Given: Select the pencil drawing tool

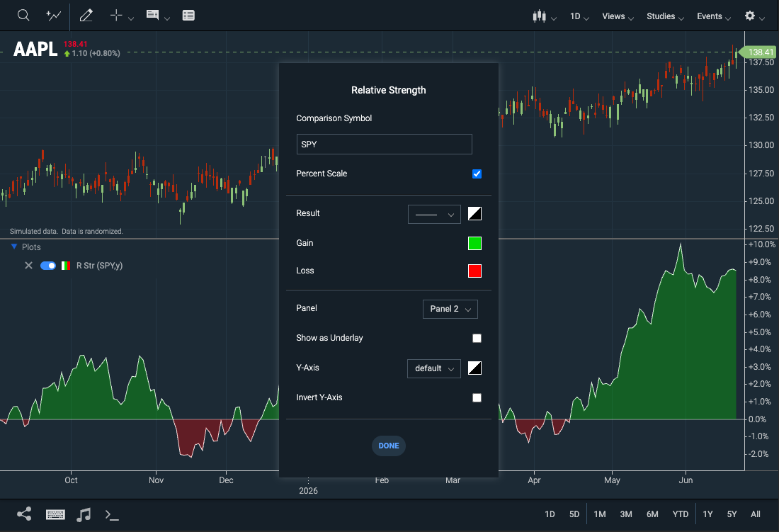Looking at the screenshot, I should [86, 16].
